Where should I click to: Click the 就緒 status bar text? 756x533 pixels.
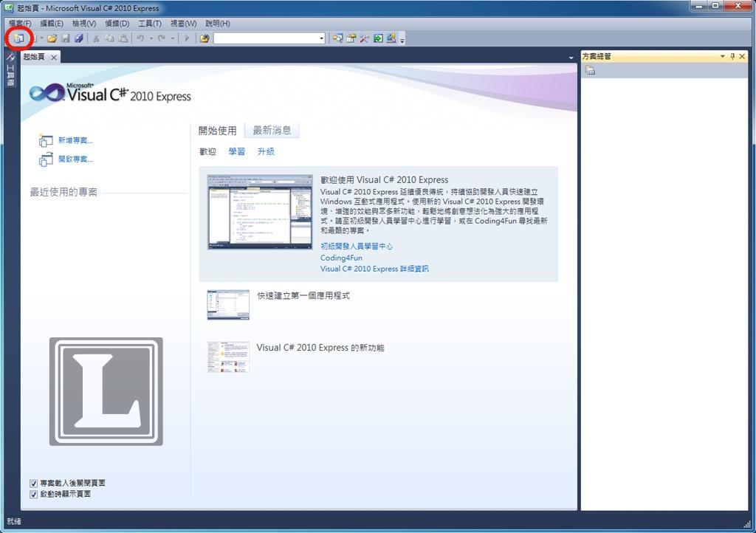[14, 521]
